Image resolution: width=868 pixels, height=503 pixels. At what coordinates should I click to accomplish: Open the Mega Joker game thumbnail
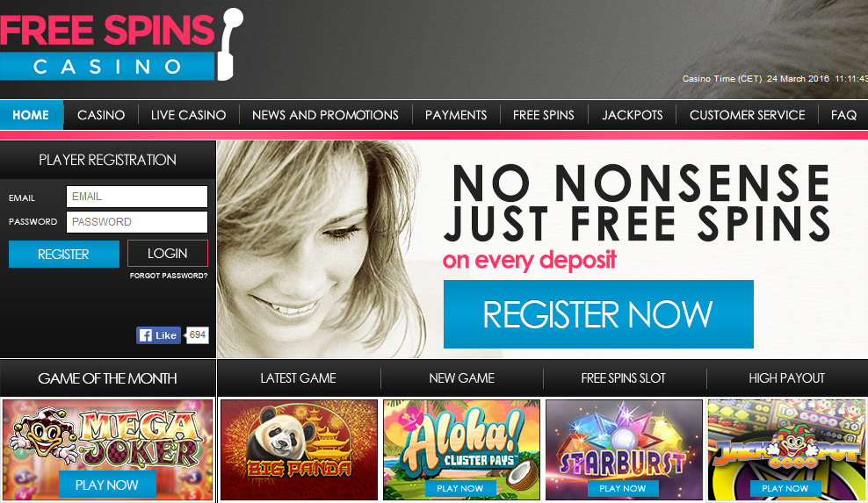coord(107,449)
